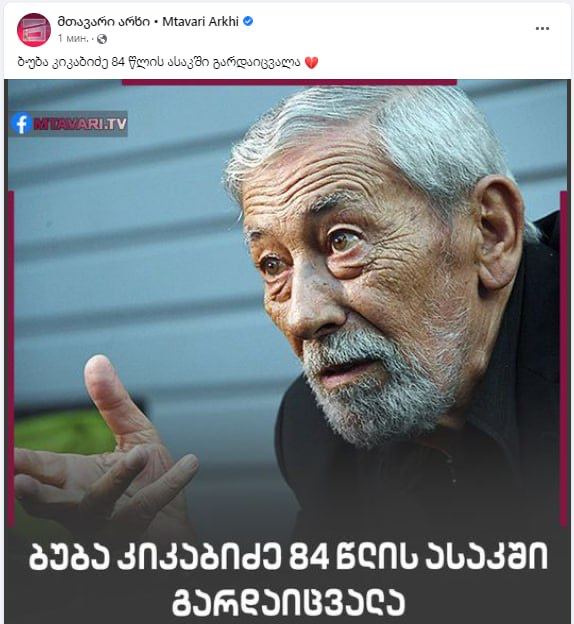Click the blue verified badge checkmark
The image size is (574, 624).
point(248,21)
